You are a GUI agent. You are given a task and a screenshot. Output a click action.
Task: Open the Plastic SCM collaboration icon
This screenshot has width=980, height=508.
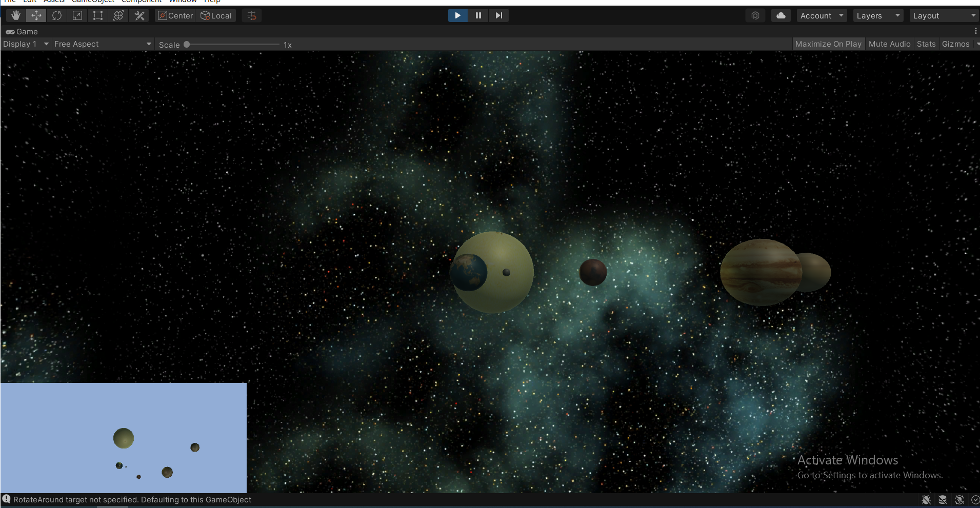click(755, 15)
